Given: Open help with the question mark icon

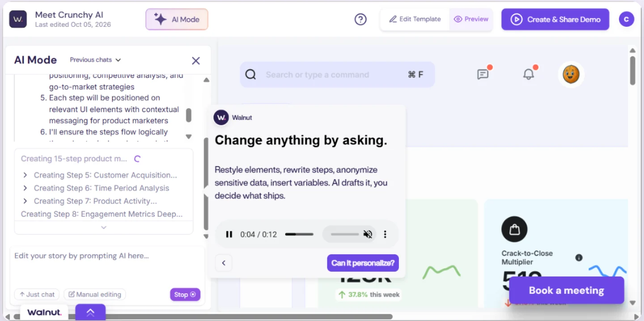Looking at the screenshot, I should click(360, 19).
